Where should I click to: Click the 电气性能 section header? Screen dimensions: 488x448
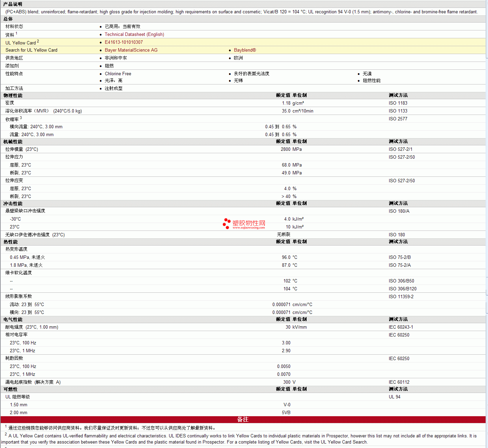coord(13,320)
